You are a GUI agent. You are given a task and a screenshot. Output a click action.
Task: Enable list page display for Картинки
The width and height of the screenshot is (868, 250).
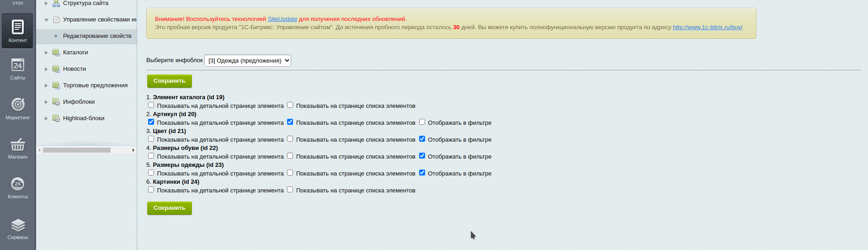pos(290,190)
